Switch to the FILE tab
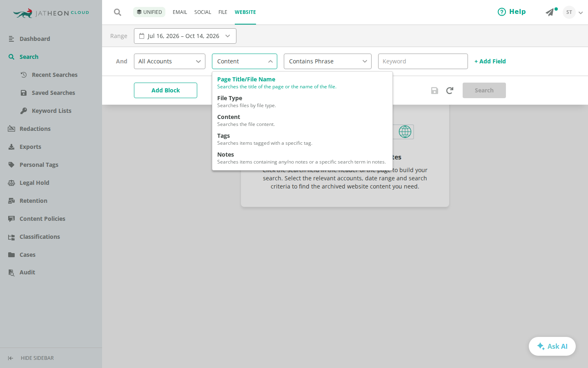The width and height of the screenshot is (588, 368). (223, 12)
